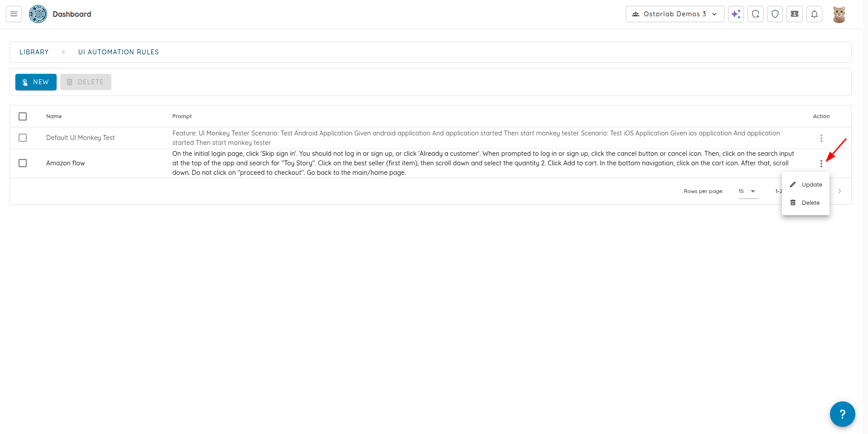Choose Delete from the context menu
This screenshot has height=434, width=868.
[x=806, y=203]
